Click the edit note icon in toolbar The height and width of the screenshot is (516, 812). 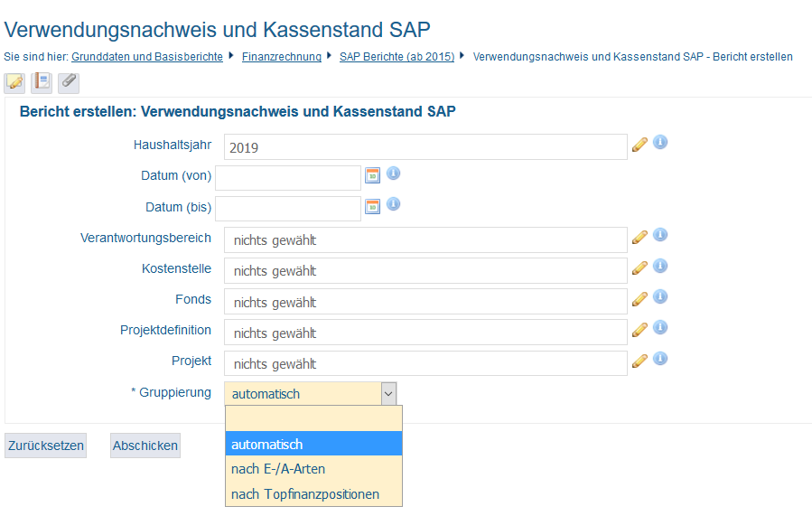pos(14,83)
